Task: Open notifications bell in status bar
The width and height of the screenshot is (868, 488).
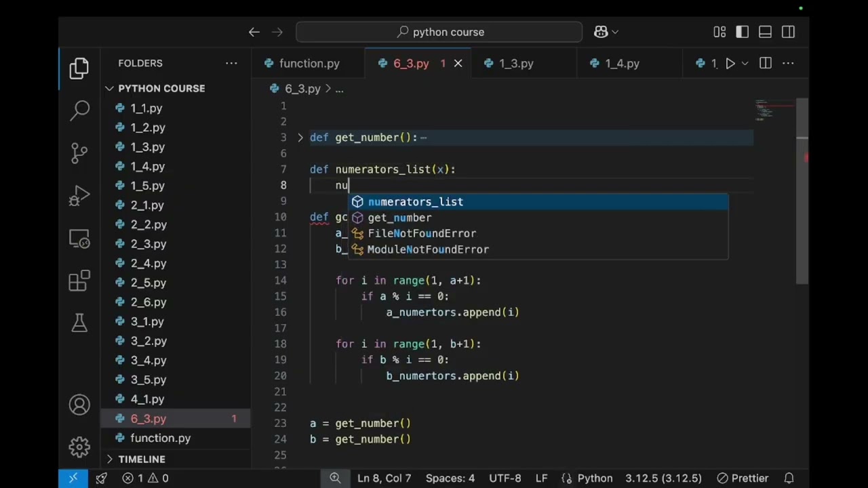Action: [x=789, y=478]
